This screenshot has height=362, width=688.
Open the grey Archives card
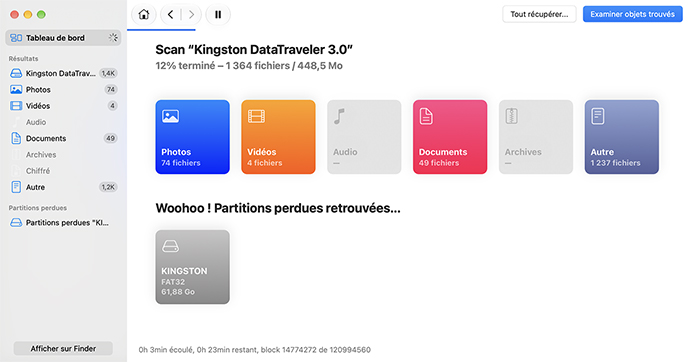[x=536, y=137]
